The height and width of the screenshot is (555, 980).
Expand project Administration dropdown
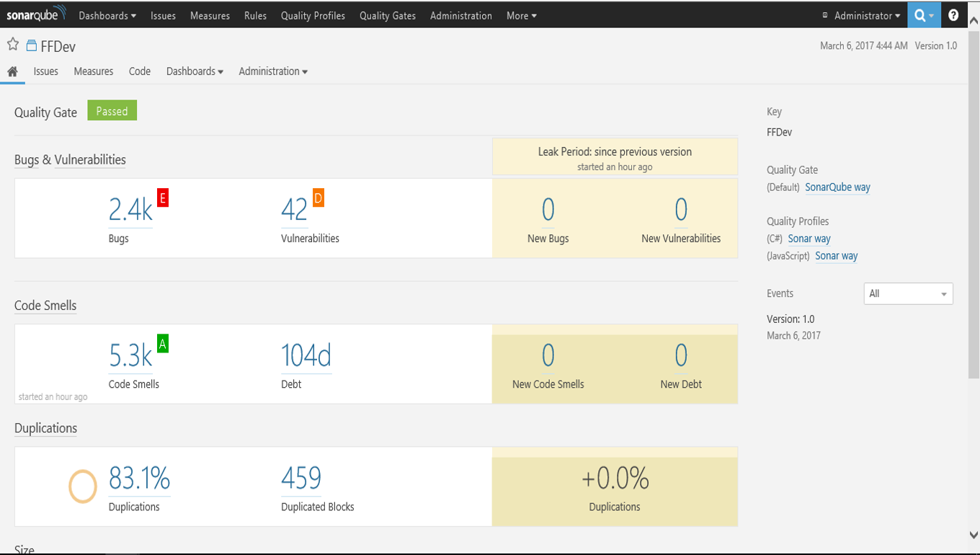point(273,71)
